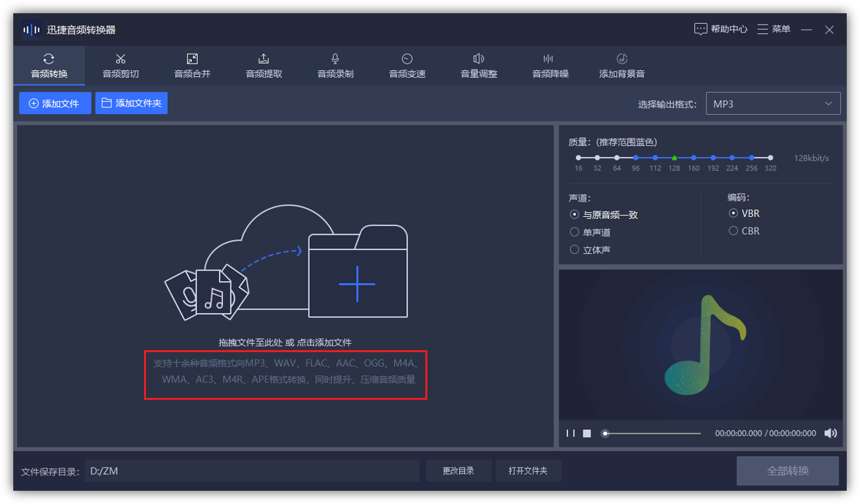Viewport: 860px width, 504px height.
Task: Start the 音频录制 (audio recording) feature
Action: [x=335, y=66]
